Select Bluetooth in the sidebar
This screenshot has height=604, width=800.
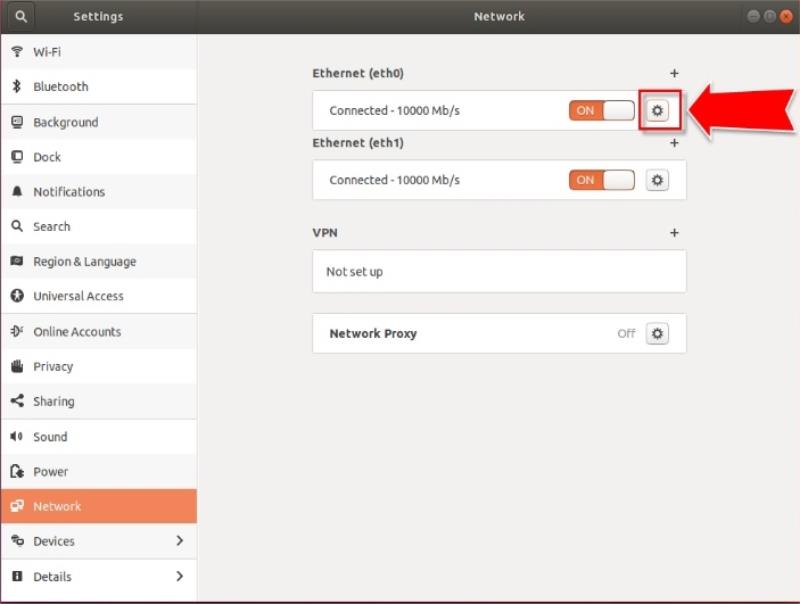point(60,87)
